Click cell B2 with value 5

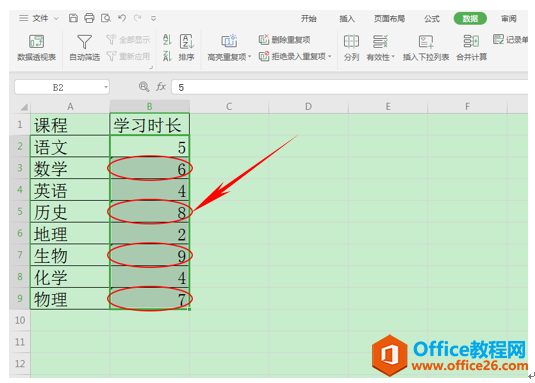pyautogui.click(x=149, y=146)
